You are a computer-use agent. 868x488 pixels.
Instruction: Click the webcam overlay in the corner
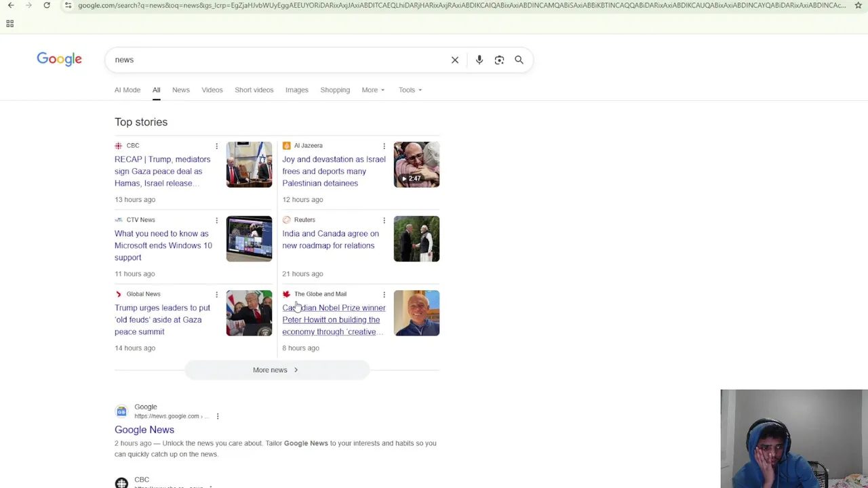794,439
